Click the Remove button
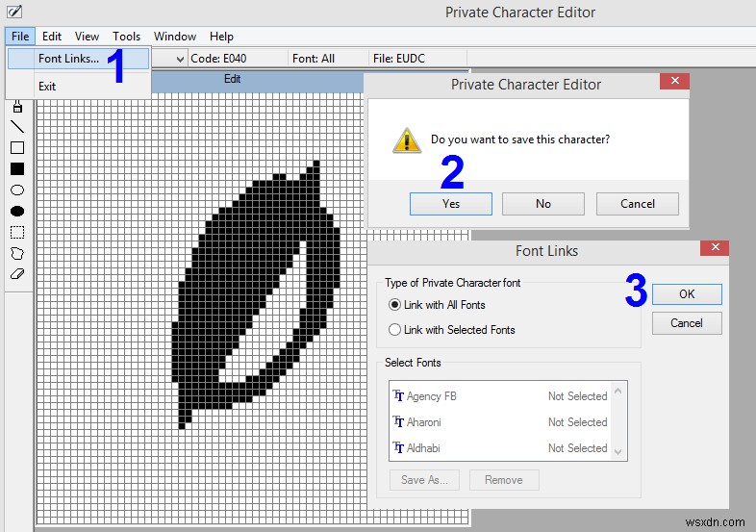 [504, 480]
